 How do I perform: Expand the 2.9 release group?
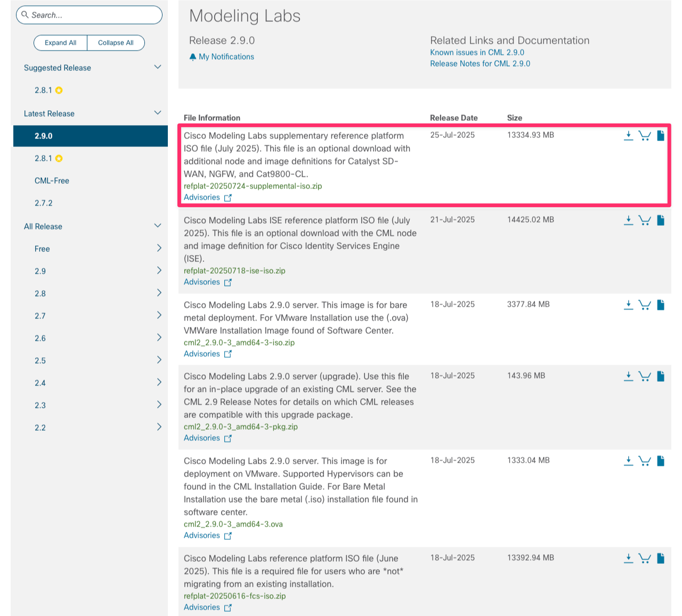(x=159, y=270)
